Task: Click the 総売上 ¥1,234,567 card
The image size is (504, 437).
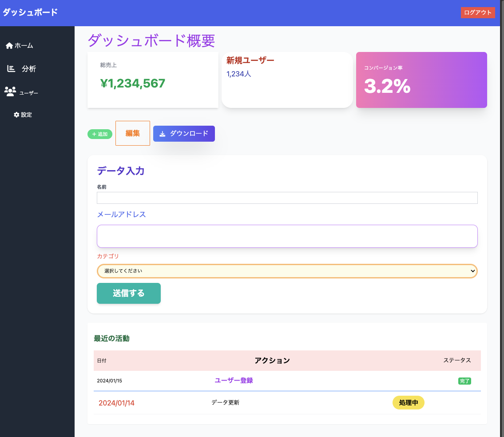Action: (153, 80)
